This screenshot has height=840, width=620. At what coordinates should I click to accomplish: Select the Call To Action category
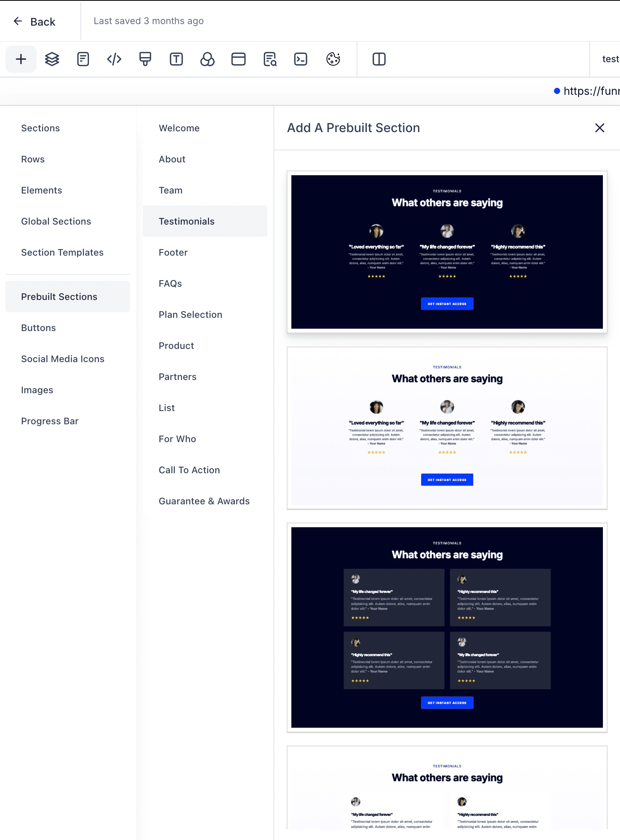click(205, 470)
